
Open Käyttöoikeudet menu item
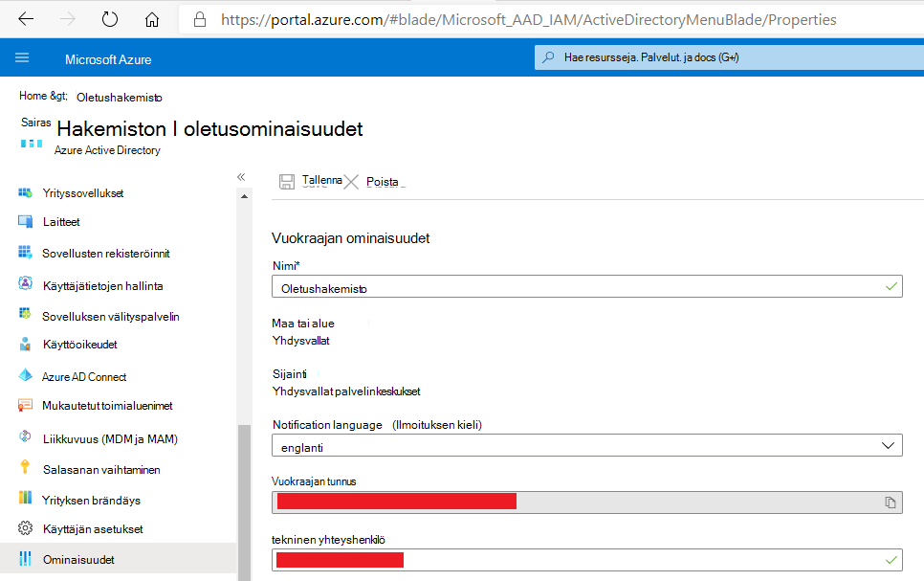coord(80,345)
